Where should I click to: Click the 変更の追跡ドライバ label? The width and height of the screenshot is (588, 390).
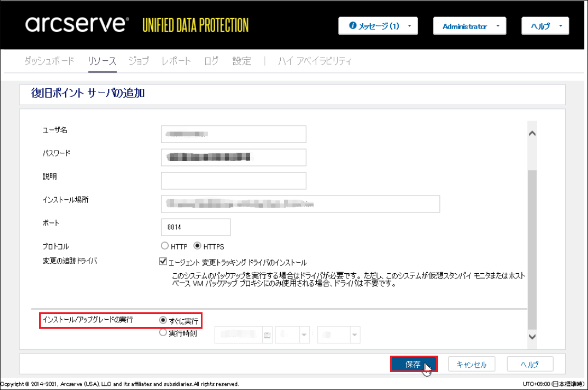click(70, 261)
